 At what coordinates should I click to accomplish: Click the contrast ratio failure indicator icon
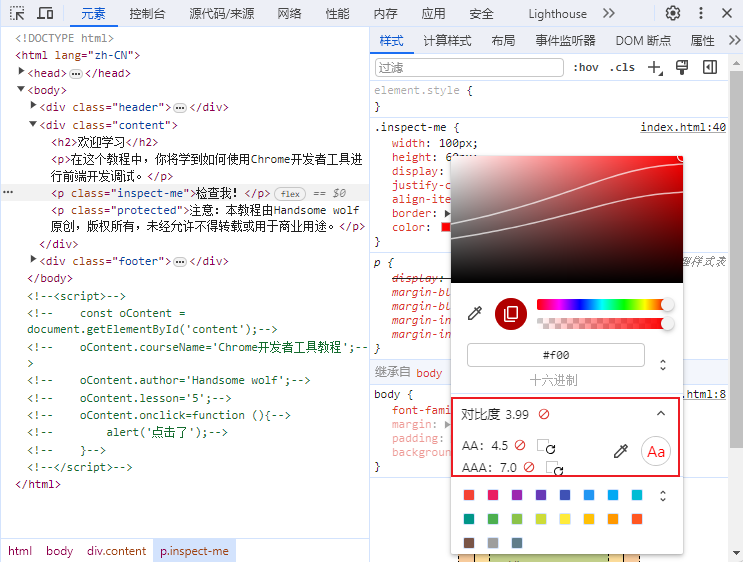click(x=544, y=414)
